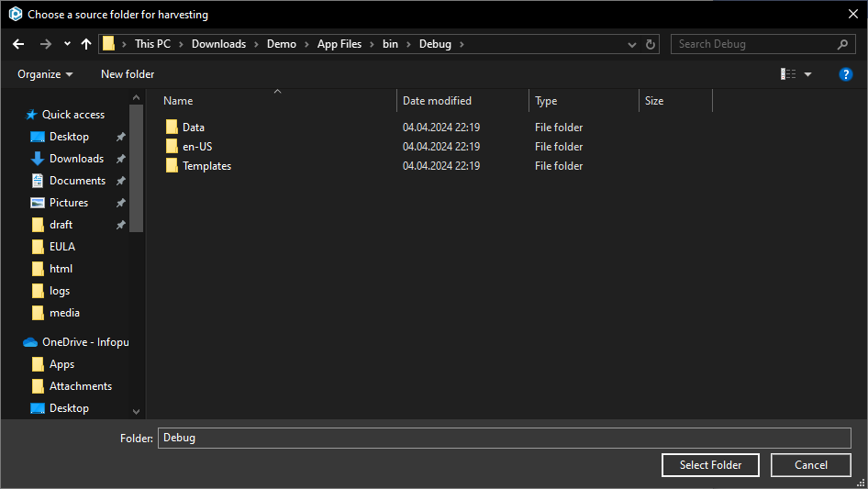
Task: Open help with the question mark icon
Action: coord(845,74)
